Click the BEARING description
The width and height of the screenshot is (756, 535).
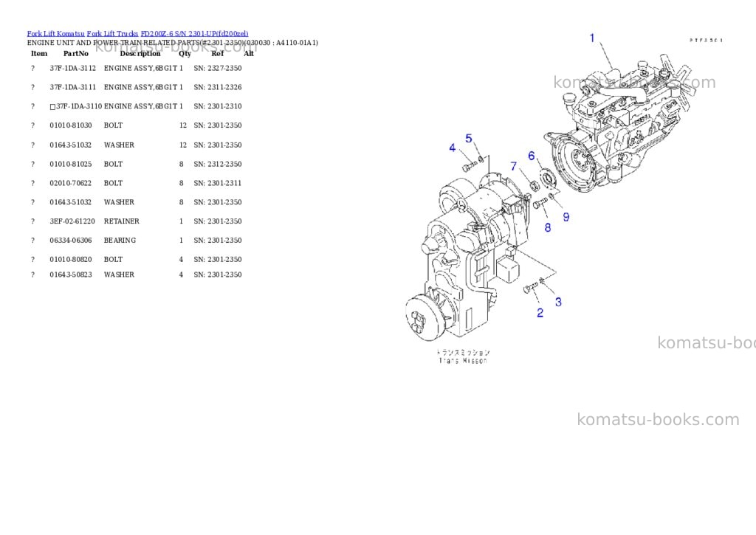coord(120,241)
